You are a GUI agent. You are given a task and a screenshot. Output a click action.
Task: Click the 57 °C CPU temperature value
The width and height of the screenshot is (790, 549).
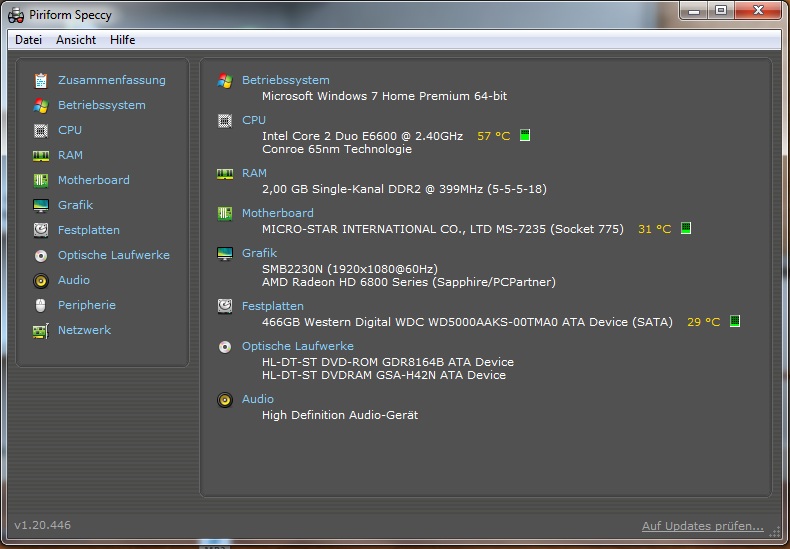pos(493,136)
